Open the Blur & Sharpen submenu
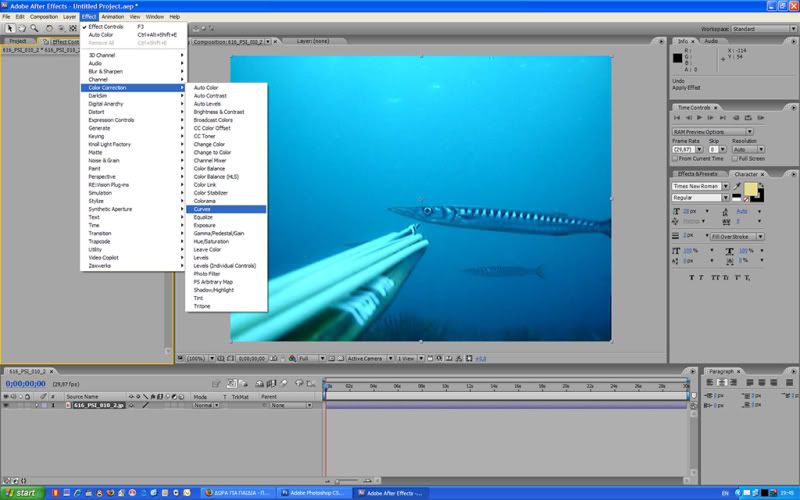The image size is (800, 500). pyautogui.click(x=133, y=71)
